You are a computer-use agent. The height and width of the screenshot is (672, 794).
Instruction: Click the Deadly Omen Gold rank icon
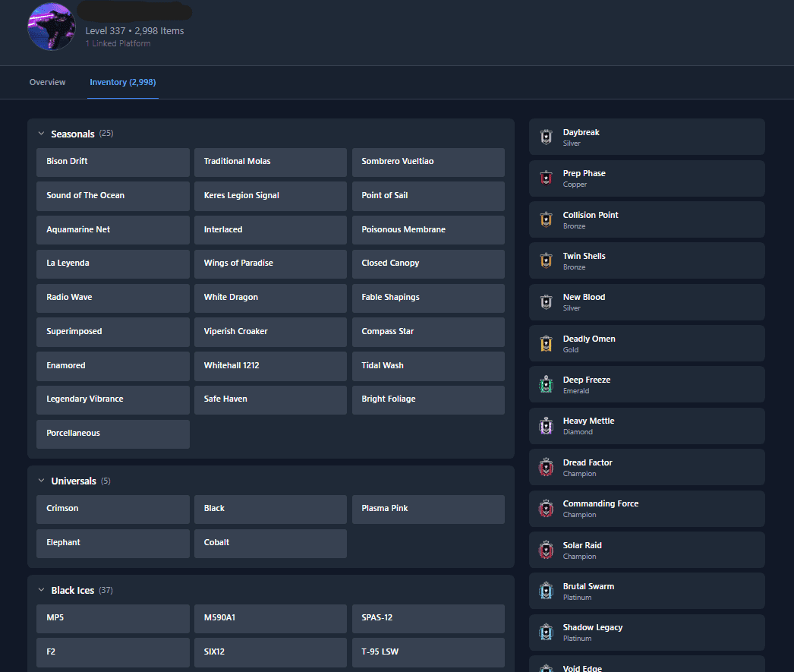(x=546, y=344)
